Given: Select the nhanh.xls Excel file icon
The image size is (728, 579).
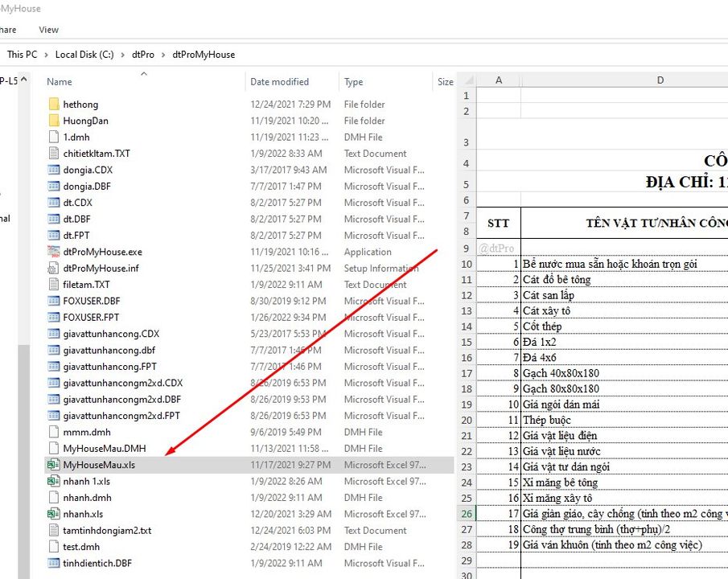Looking at the screenshot, I should (54, 514).
